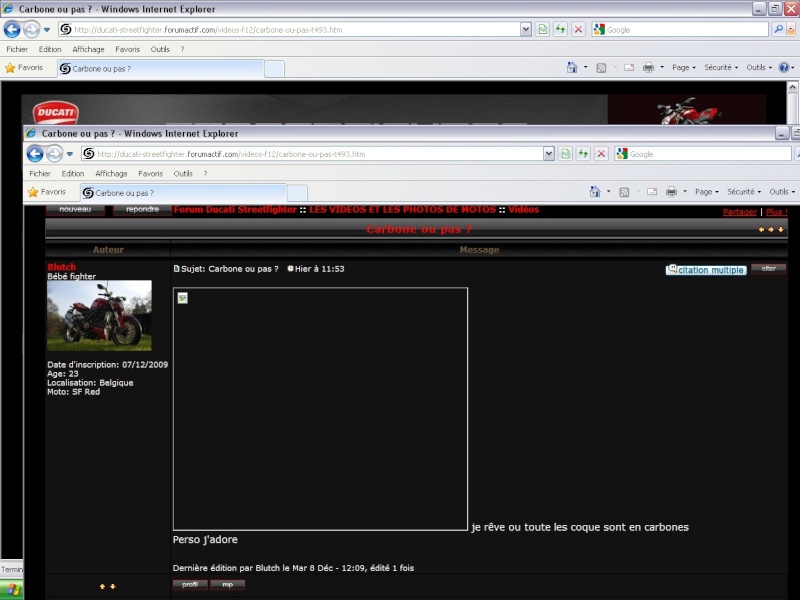800x600 pixels.
Task: Click profil button under the post
Action: 190,585
